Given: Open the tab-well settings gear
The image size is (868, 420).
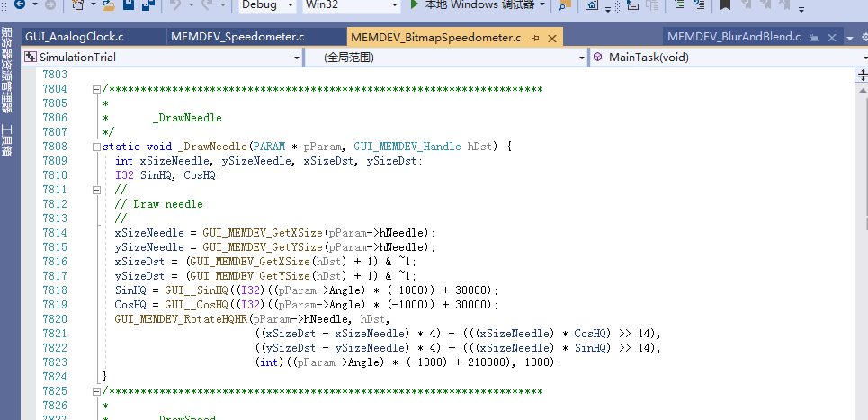Looking at the screenshot, I should coord(864,38).
